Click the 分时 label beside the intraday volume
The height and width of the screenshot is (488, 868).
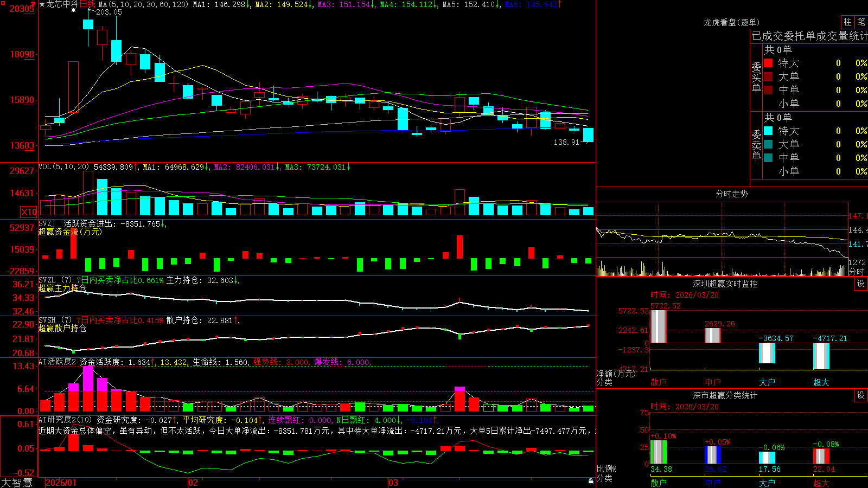(x=857, y=272)
